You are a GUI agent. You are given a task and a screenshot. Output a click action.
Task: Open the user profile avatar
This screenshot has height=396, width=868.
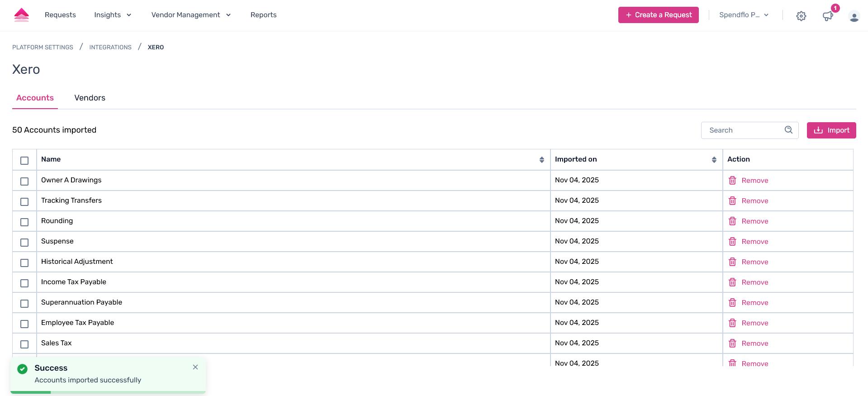(854, 16)
